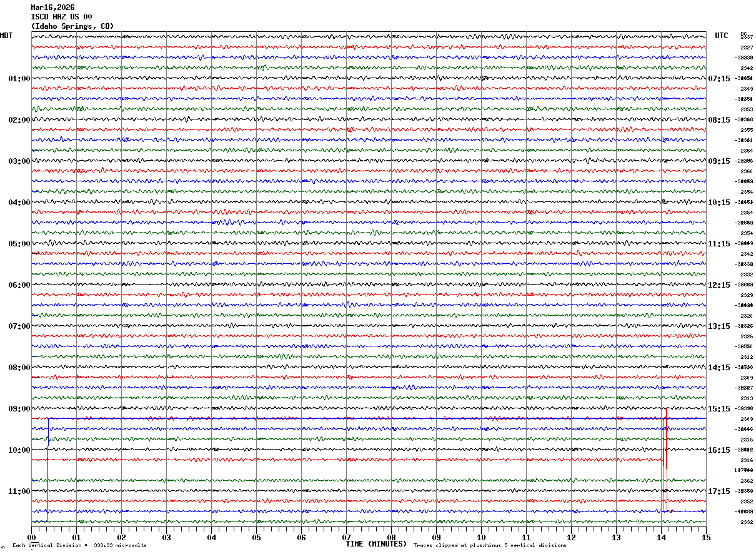756x554 pixels.
Task: Click the tall blue vertical spike at left
Action: 47,475
